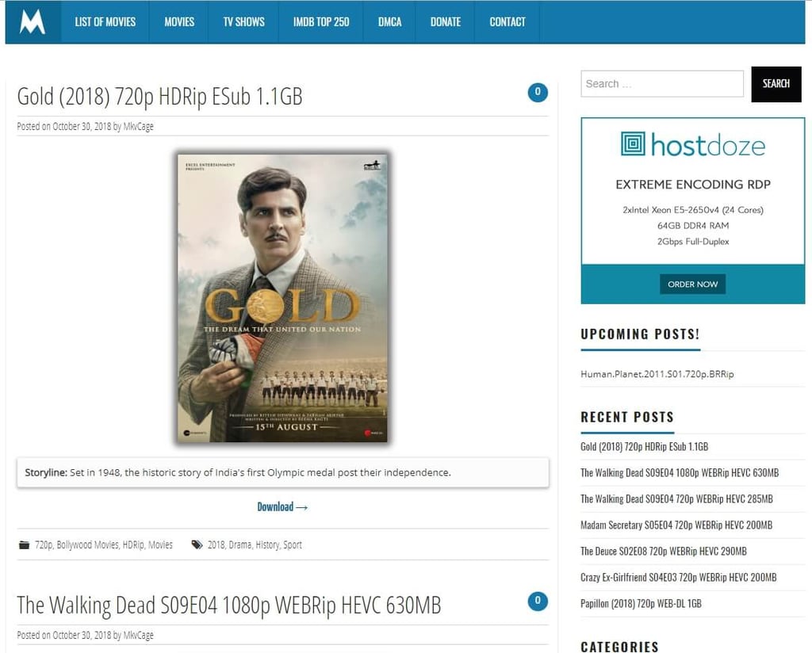
Task: Open recent post The Deuce S02E08
Action: pyautogui.click(x=664, y=551)
